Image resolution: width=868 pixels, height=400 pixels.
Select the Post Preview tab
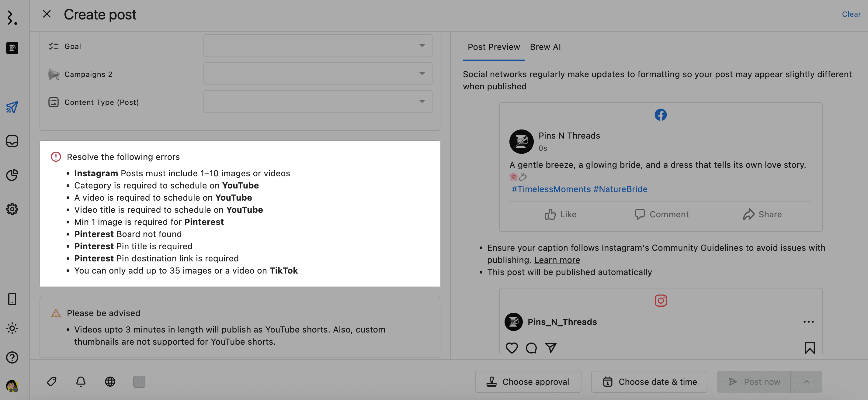pyautogui.click(x=494, y=47)
